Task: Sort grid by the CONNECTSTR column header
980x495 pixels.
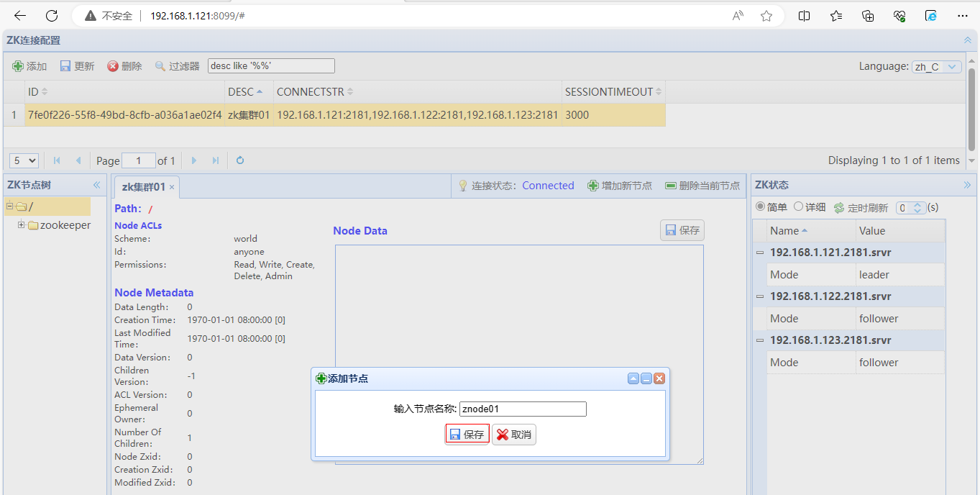Action: pyautogui.click(x=311, y=92)
